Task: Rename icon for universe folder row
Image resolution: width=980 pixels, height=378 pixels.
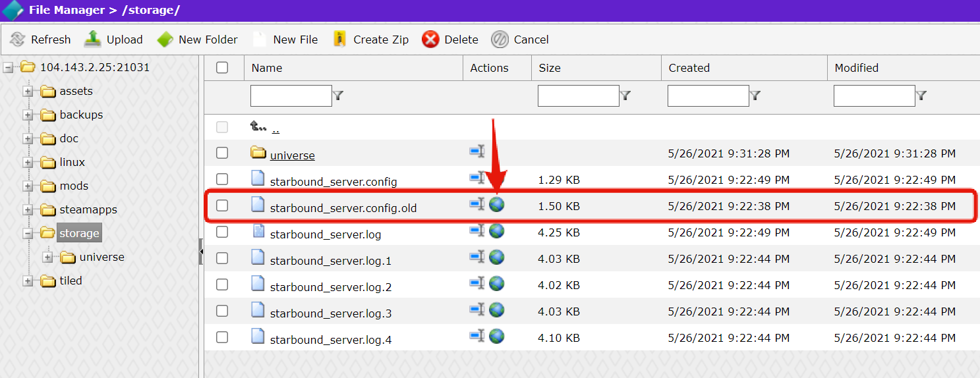Action: click(x=476, y=151)
